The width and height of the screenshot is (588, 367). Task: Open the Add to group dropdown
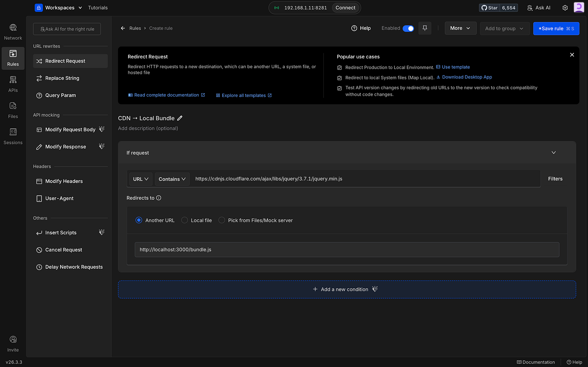pos(504,29)
